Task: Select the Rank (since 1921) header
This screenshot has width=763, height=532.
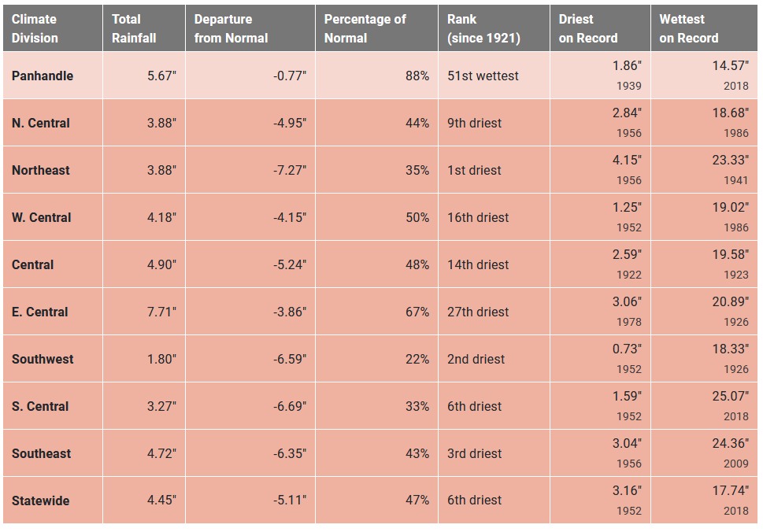Action: [483, 28]
